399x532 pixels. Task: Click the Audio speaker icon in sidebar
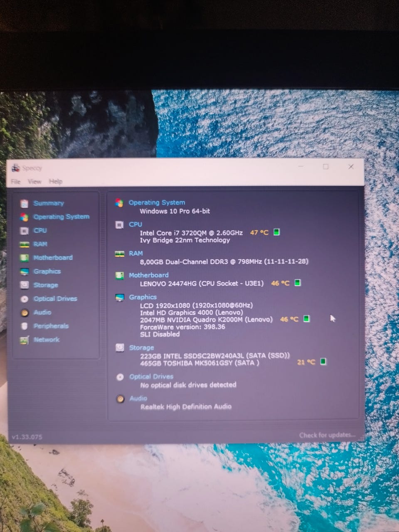pos(25,313)
